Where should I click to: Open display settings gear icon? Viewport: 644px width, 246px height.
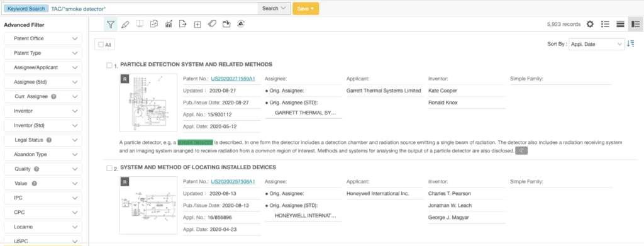coord(590,25)
